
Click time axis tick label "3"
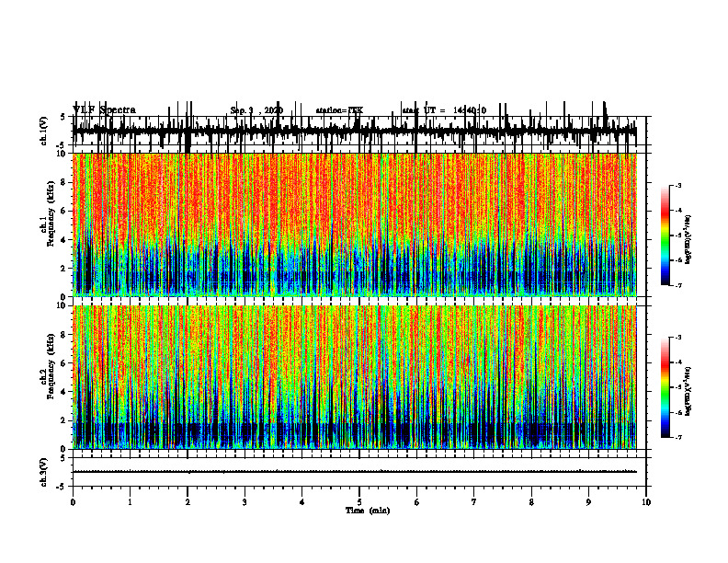click(x=245, y=502)
